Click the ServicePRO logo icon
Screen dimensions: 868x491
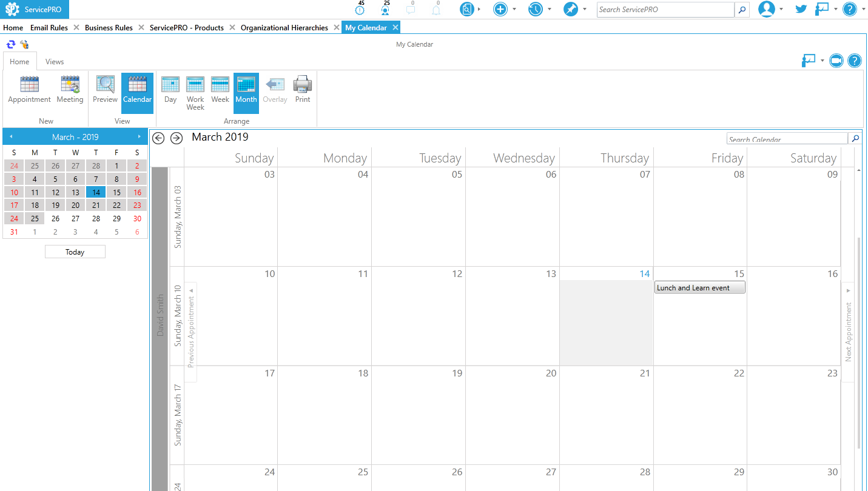(x=12, y=9)
